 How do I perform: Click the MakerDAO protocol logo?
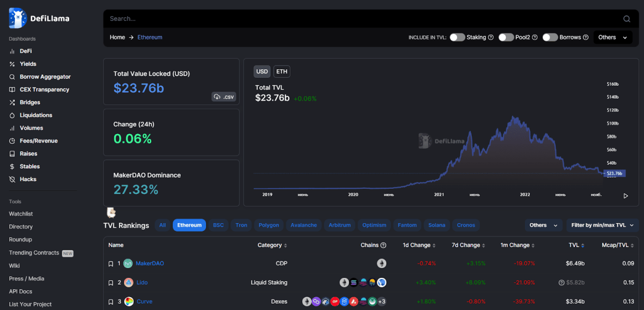(128, 264)
